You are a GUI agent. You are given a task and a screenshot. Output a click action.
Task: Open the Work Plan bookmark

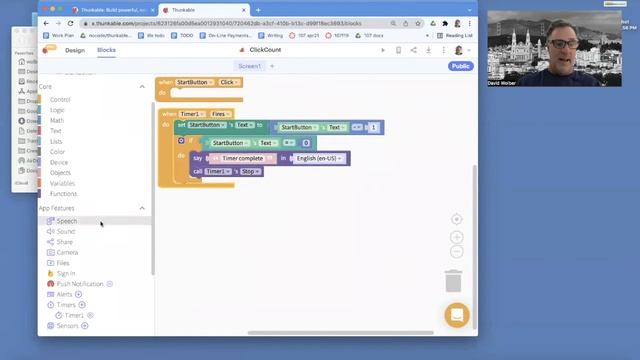coord(59,36)
